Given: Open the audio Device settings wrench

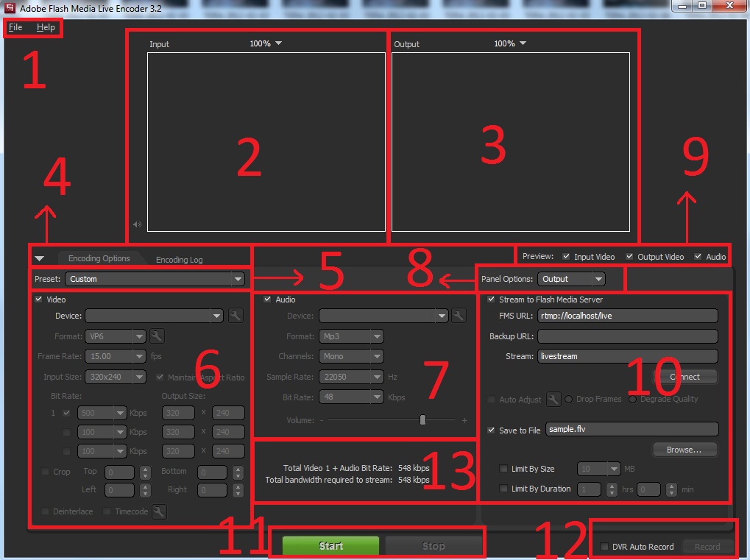Looking at the screenshot, I should point(458,315).
